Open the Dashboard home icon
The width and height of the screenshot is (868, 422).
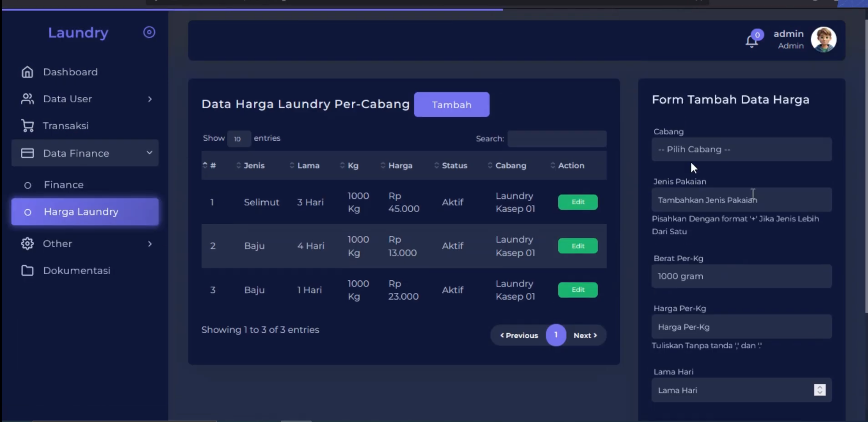(x=27, y=72)
